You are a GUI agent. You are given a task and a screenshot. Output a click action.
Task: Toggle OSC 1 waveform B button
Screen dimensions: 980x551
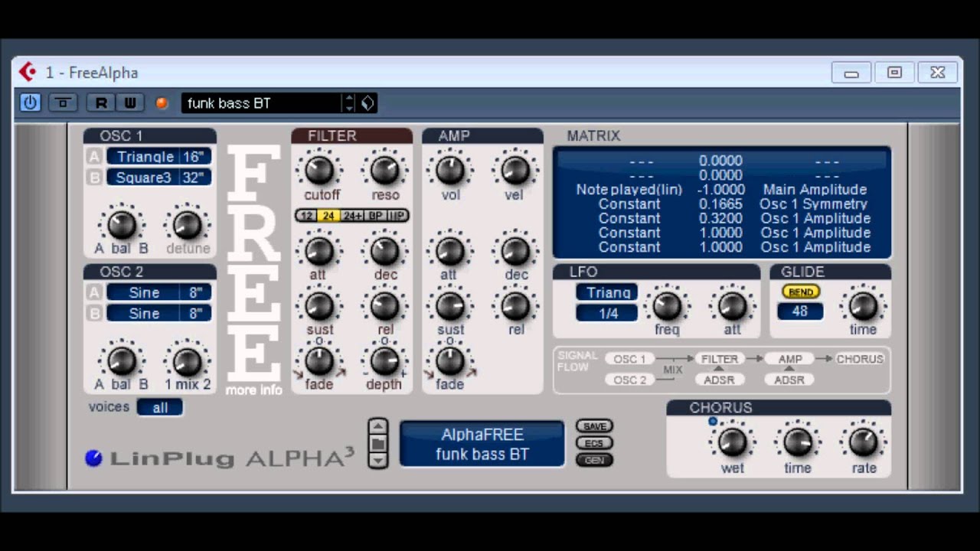(94, 178)
